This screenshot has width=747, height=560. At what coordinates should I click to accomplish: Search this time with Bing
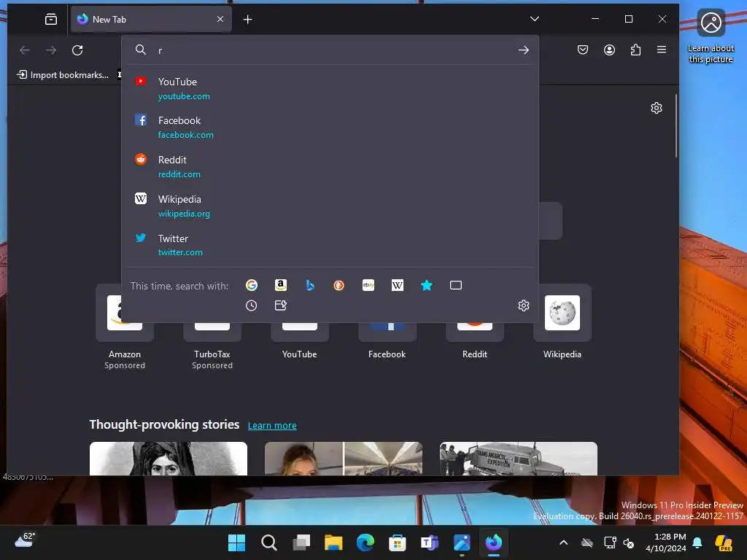pos(310,285)
